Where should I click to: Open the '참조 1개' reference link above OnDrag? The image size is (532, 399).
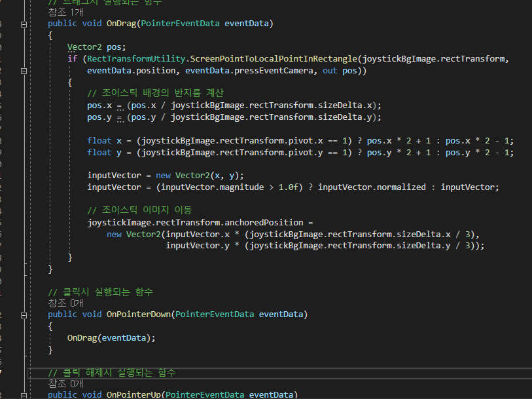65,12
